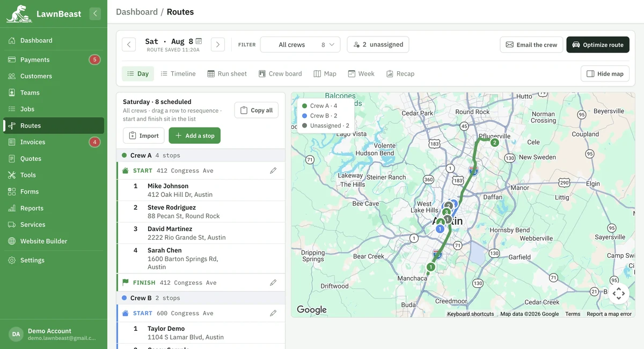Click the Reports bar chart icon
The height and width of the screenshot is (349, 644).
[x=12, y=208]
